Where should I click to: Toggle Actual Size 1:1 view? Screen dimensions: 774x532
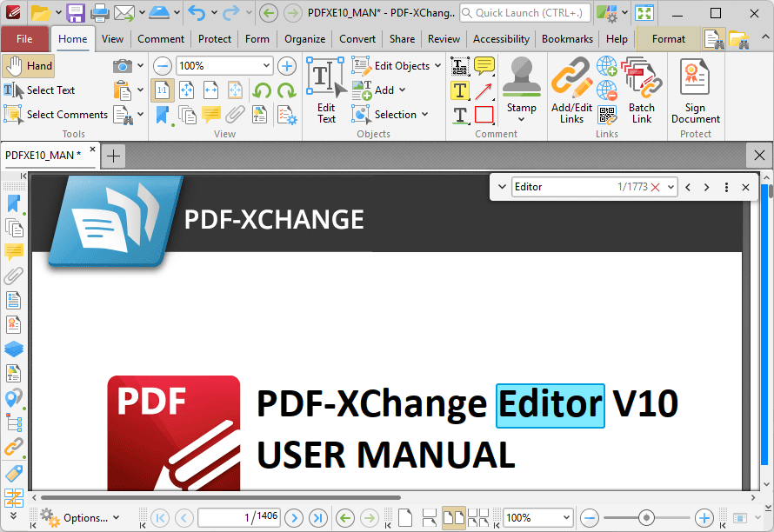(162, 90)
